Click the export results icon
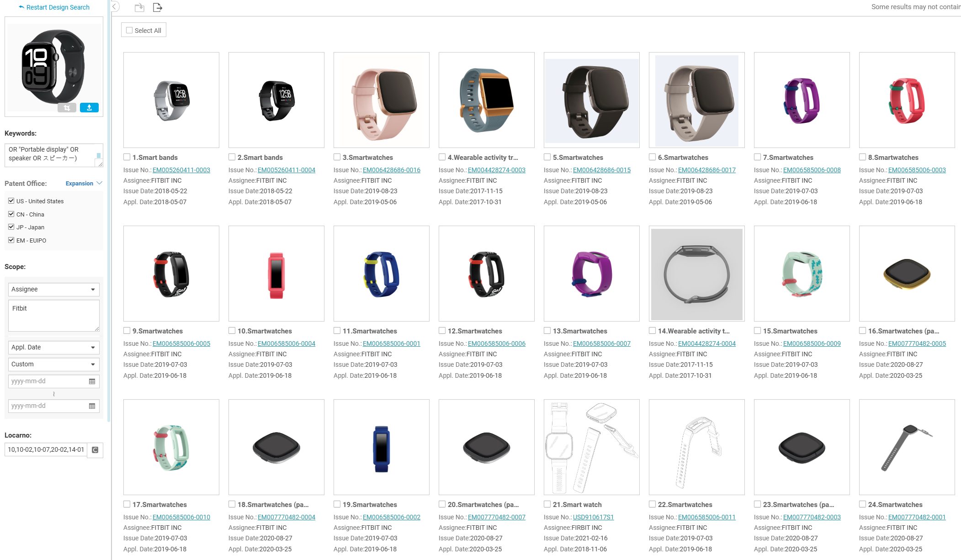The width and height of the screenshot is (961, 560). coord(157,7)
